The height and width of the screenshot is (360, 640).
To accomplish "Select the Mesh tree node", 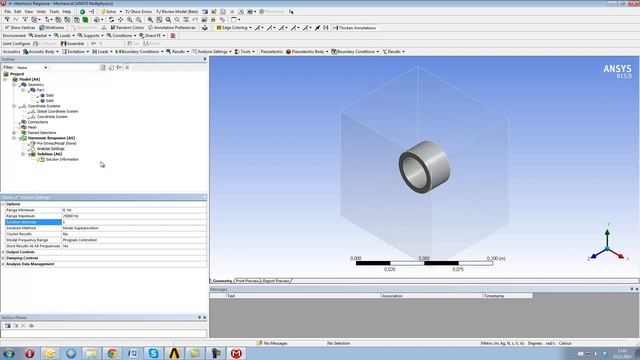I will pyautogui.click(x=32, y=127).
